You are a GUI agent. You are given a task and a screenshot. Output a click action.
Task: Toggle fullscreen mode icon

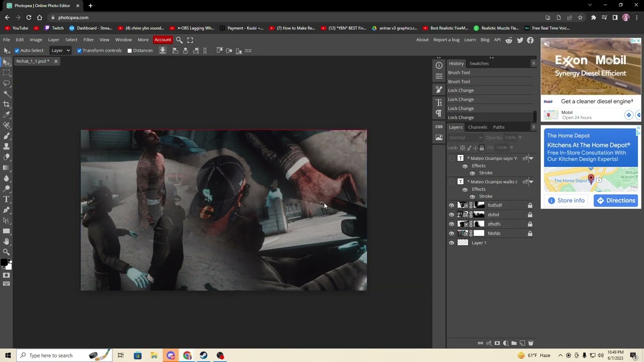190,40
